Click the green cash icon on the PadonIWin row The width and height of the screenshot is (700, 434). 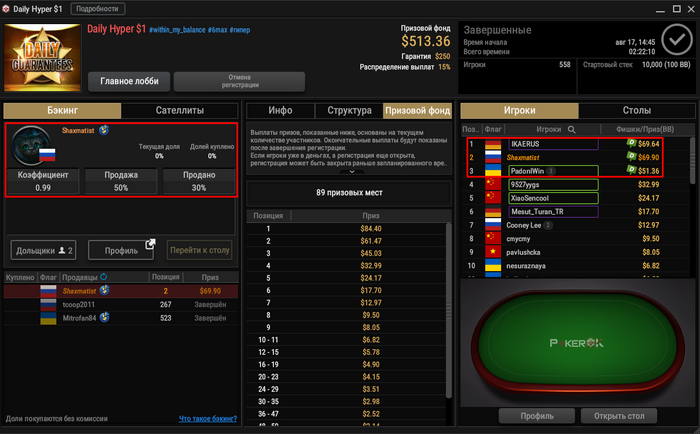[x=631, y=170]
